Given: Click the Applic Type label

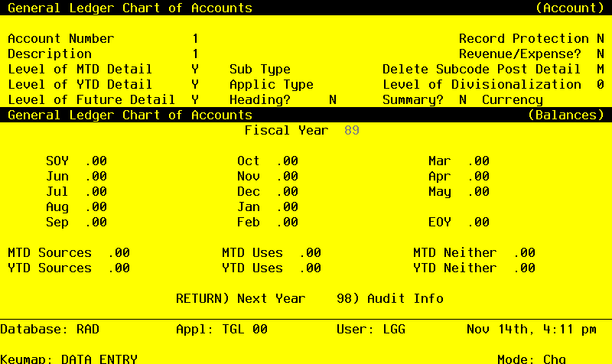Looking at the screenshot, I should [272, 84].
